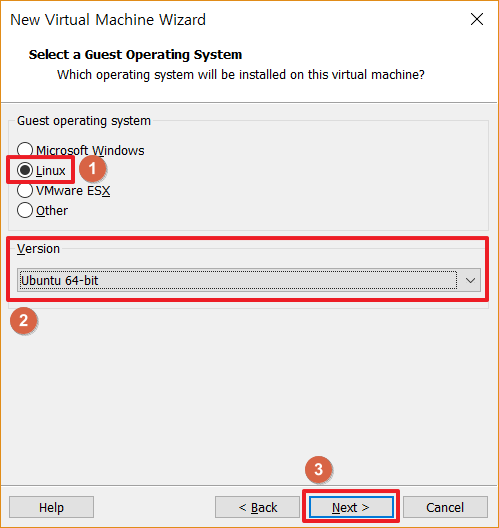Open the Version dropdown showing Ubuntu 64-bit
Image resolution: width=499 pixels, height=528 pixels.
(249, 280)
